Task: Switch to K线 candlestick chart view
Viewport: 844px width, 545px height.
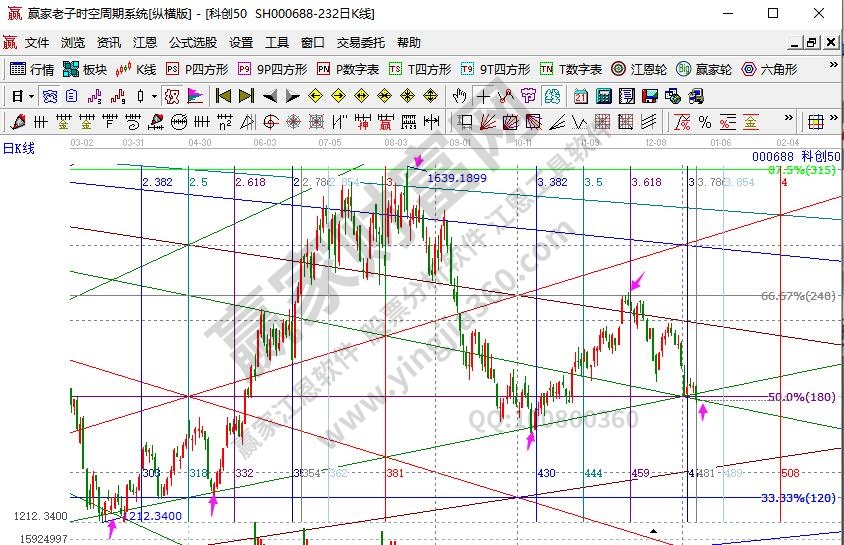Action: (x=136, y=70)
